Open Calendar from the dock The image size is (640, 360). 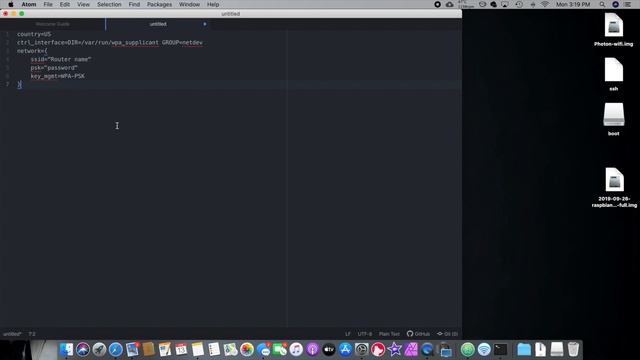(181, 350)
